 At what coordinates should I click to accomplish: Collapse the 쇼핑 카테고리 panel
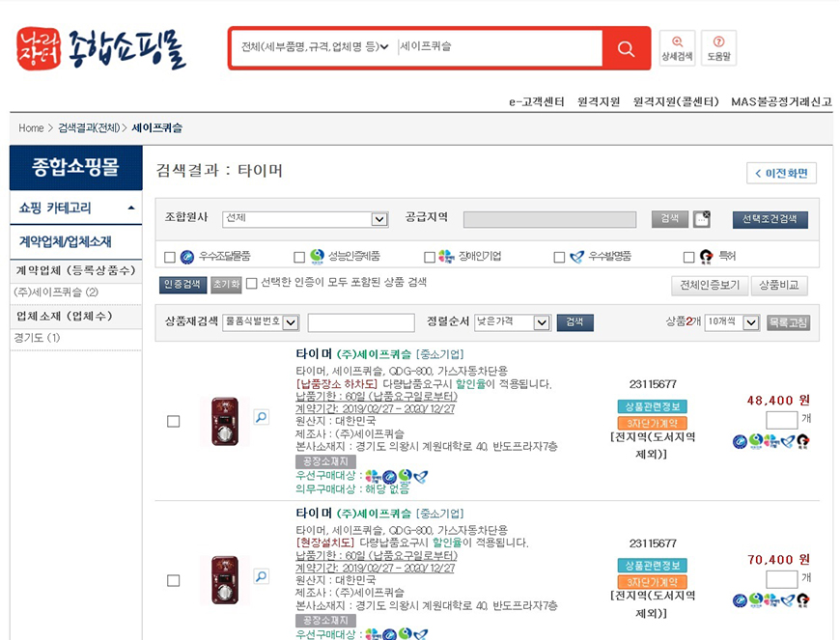pyautogui.click(x=131, y=208)
